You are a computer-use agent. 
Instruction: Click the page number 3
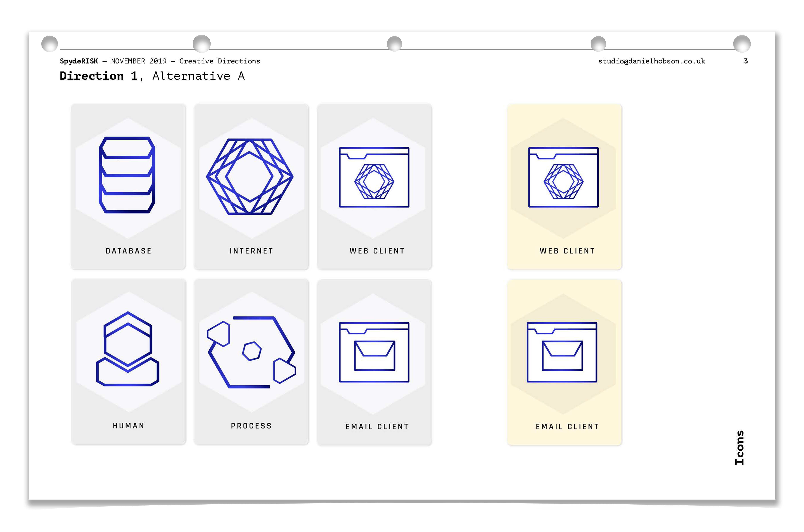[x=746, y=61]
